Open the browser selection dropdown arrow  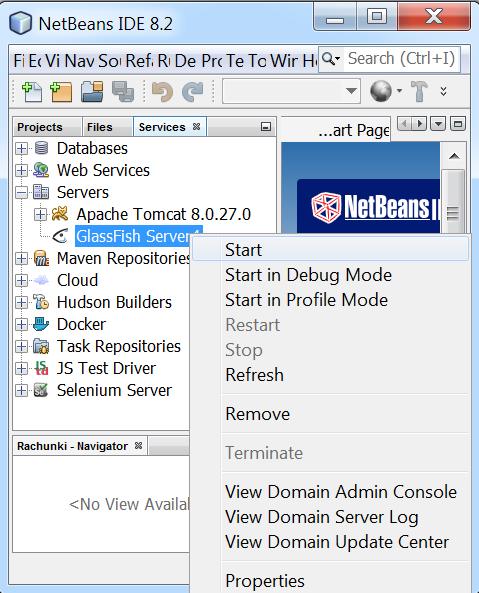pyautogui.click(x=399, y=91)
